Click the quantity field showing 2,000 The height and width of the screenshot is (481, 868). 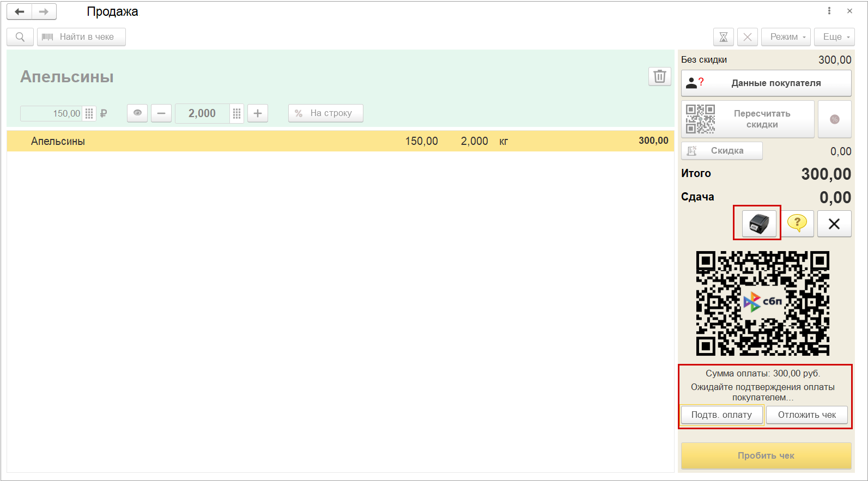[202, 113]
